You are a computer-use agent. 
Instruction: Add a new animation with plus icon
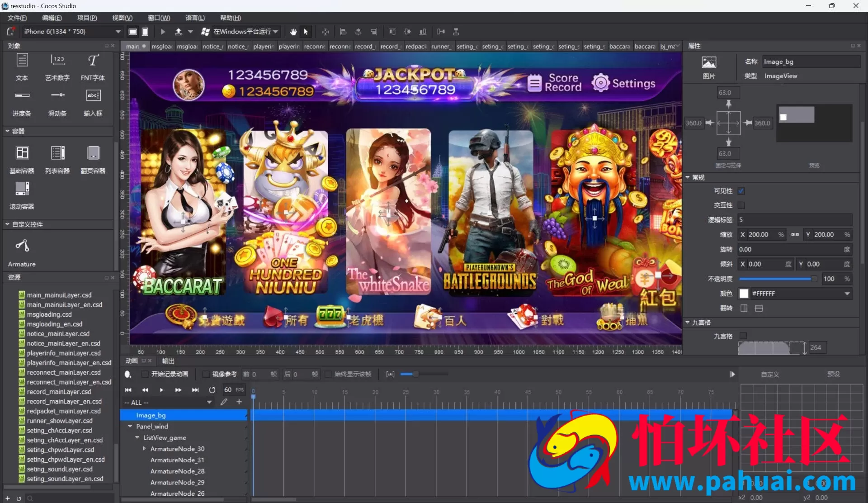(239, 402)
